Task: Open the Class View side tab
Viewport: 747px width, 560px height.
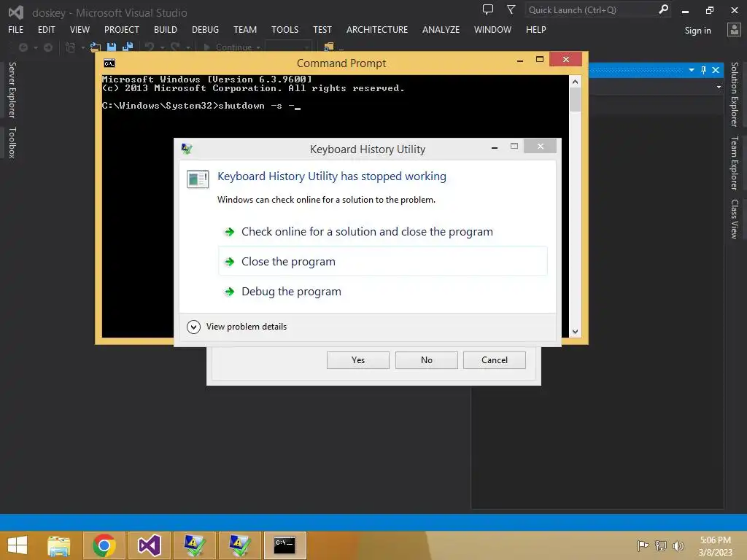Action: click(x=735, y=219)
